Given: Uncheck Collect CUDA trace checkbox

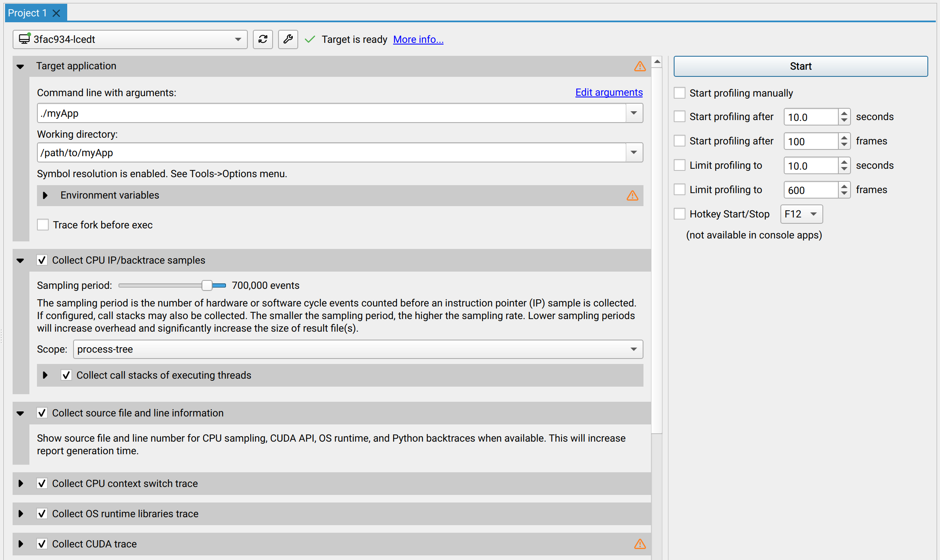Looking at the screenshot, I should coord(42,544).
